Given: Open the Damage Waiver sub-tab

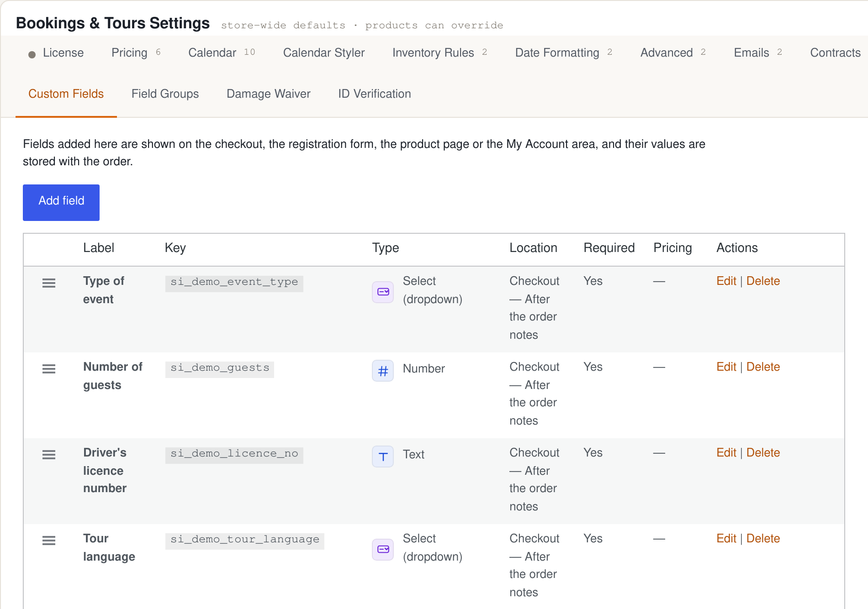Looking at the screenshot, I should [x=269, y=94].
